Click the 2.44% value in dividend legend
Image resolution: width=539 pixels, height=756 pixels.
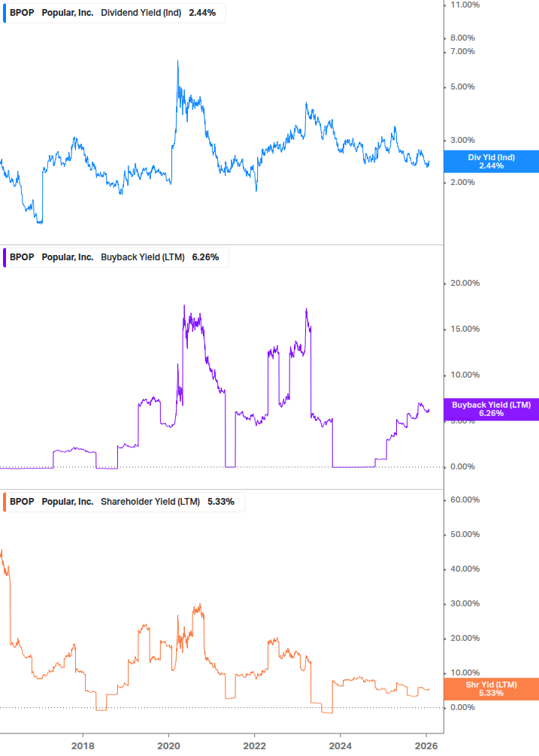202,13
